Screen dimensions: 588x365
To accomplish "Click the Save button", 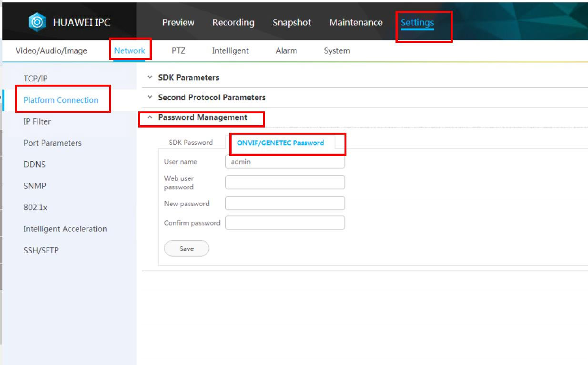I will point(186,248).
